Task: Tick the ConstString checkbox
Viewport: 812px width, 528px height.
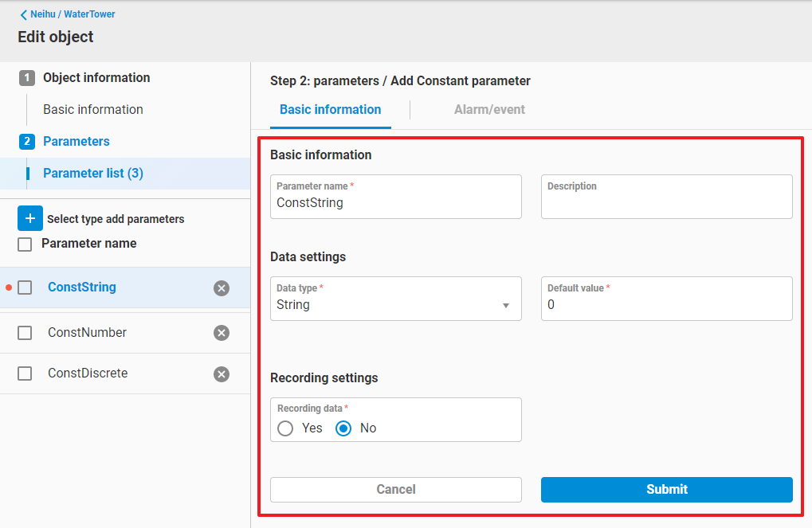Action: tap(25, 287)
